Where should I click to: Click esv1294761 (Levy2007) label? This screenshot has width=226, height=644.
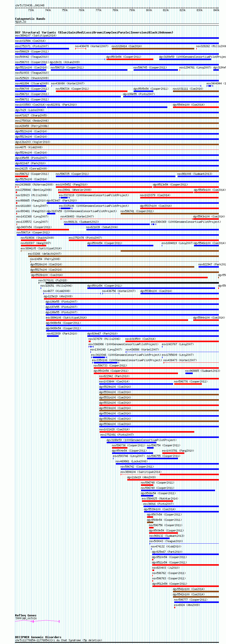point(195,67)
